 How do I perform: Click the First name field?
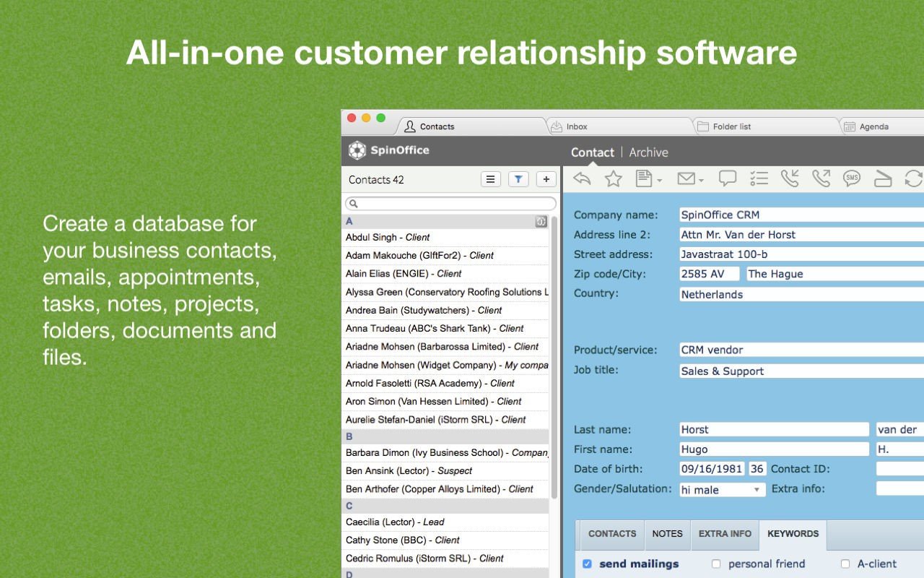point(774,449)
